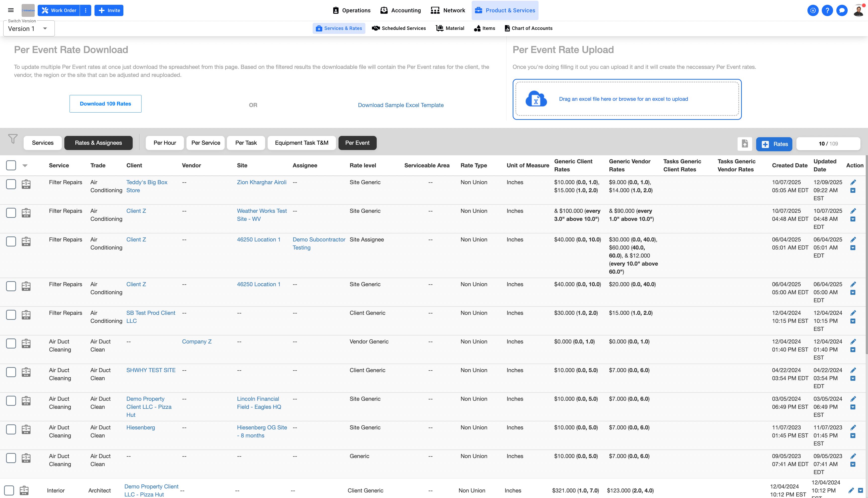Select the Company Z row checkbox
Image resolution: width=868 pixels, height=498 pixels.
[11, 343]
